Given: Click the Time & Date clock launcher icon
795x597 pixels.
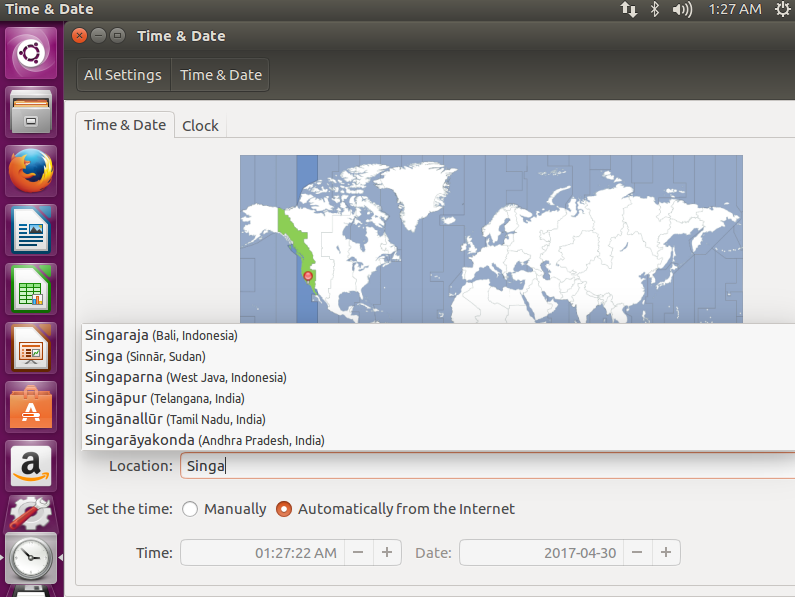Looking at the screenshot, I should click(31, 557).
